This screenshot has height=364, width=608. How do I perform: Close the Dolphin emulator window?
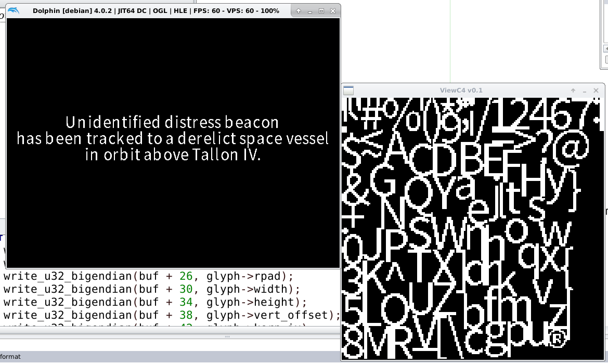coord(332,11)
